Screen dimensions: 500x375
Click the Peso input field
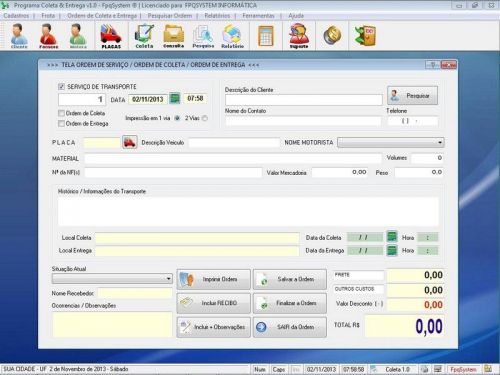tap(419, 172)
